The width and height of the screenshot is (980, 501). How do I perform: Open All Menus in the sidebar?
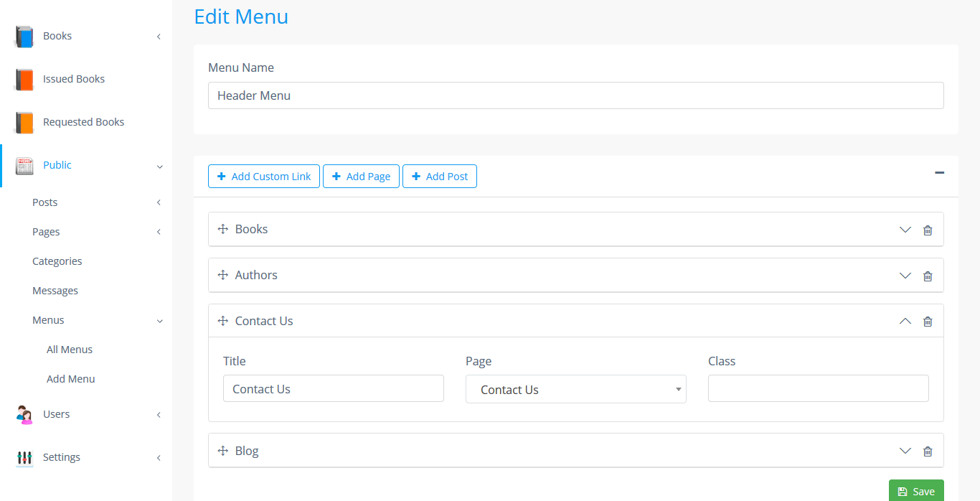(70, 350)
